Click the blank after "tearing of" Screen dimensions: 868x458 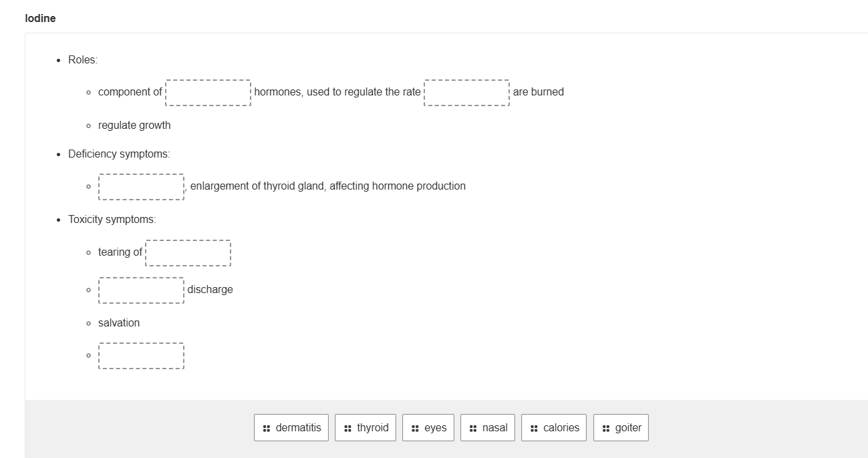(x=188, y=253)
